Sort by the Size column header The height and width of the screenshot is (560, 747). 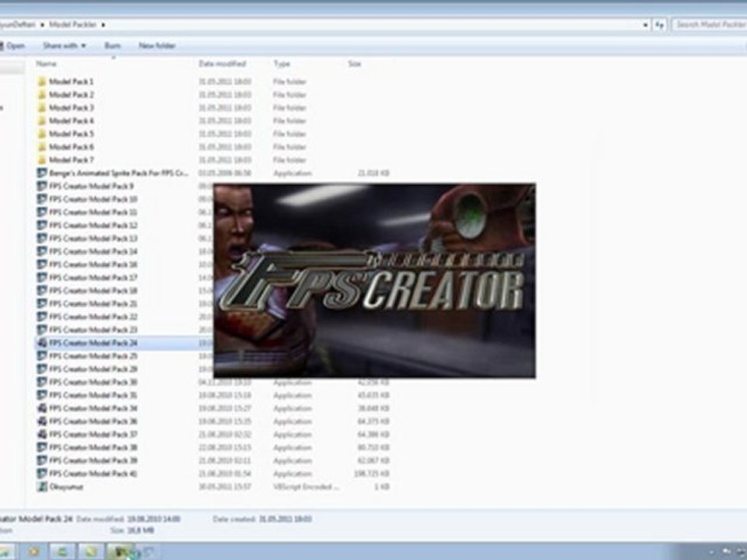coord(354,63)
